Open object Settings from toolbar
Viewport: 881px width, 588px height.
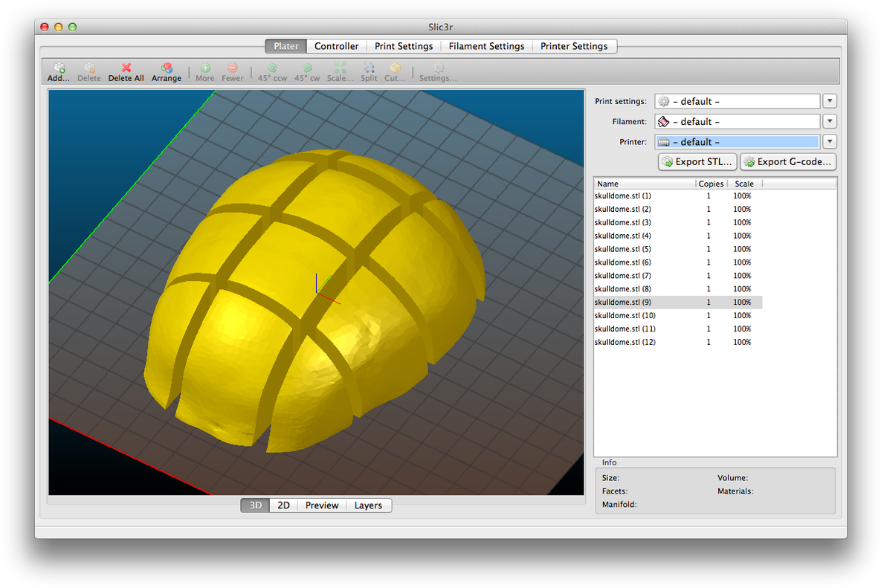(x=438, y=68)
